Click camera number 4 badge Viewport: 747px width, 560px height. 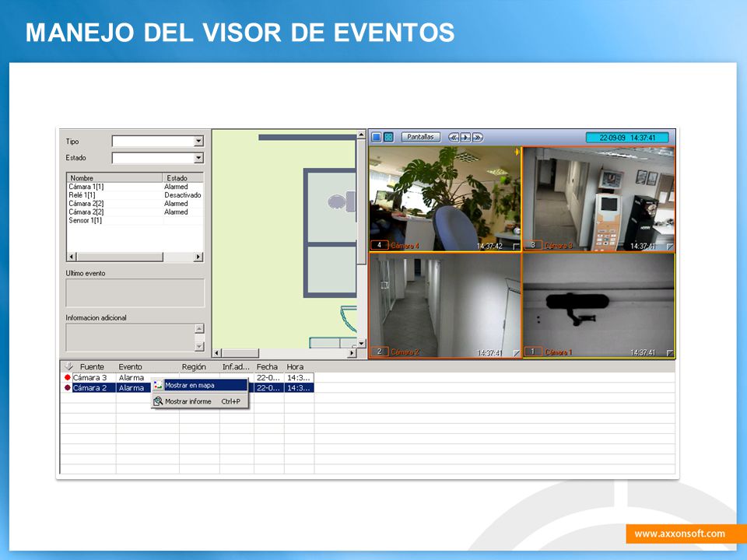pyautogui.click(x=379, y=245)
